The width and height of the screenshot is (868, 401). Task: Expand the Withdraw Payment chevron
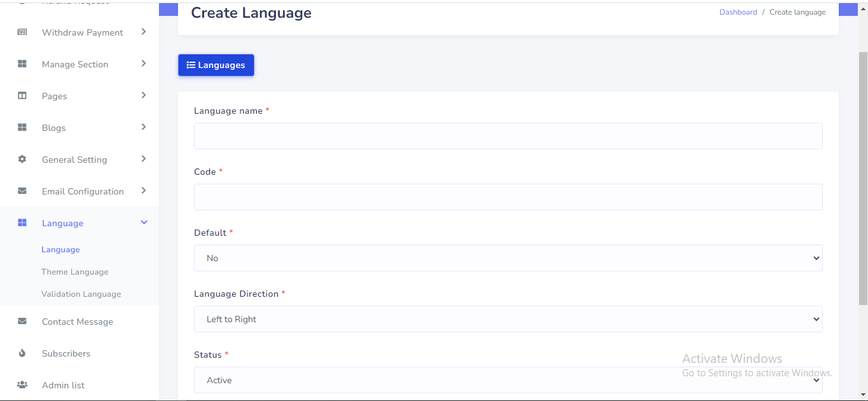point(144,32)
